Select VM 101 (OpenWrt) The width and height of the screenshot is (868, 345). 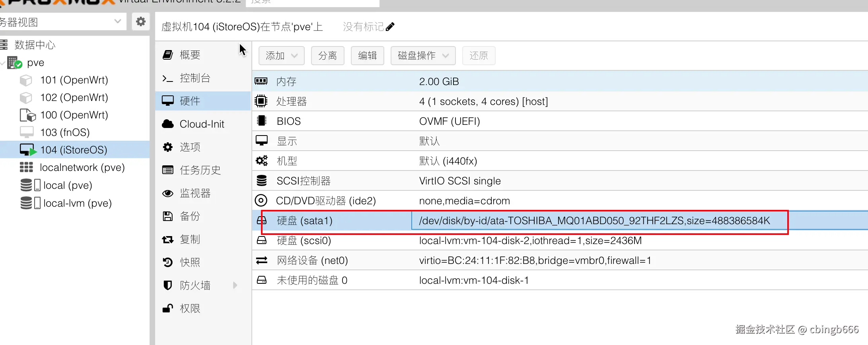74,80
